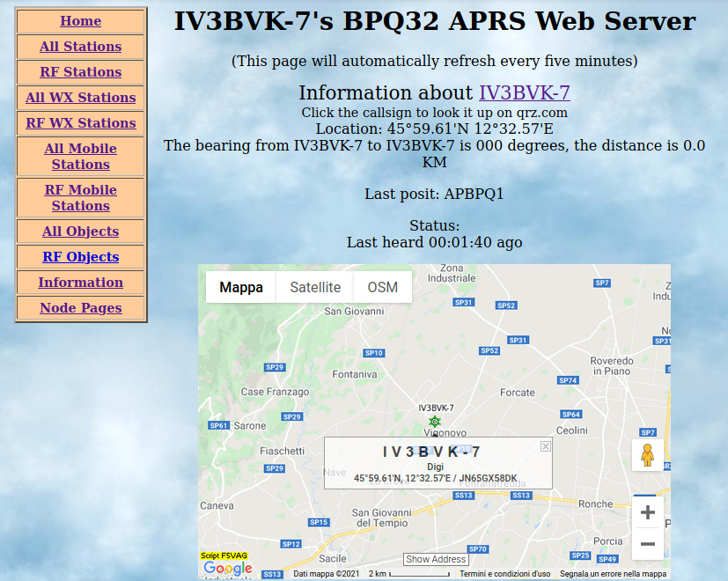
Task: Click the SP12 road shield
Action: point(291,544)
